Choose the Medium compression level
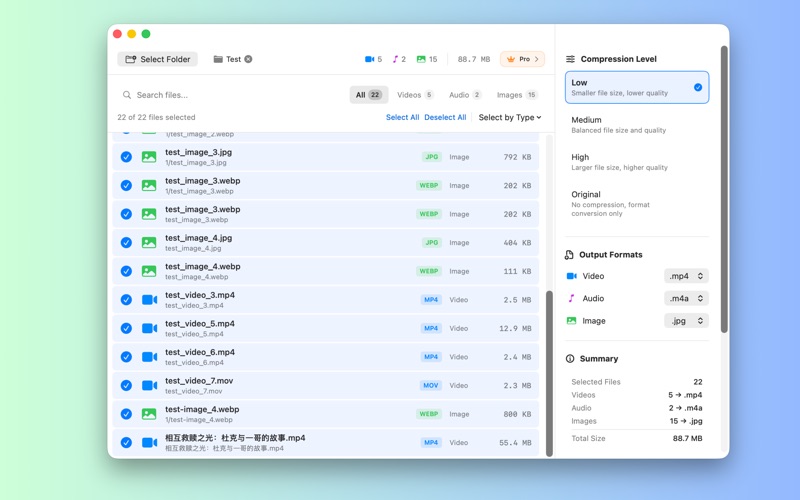Image resolution: width=800 pixels, height=500 pixels. click(x=637, y=125)
